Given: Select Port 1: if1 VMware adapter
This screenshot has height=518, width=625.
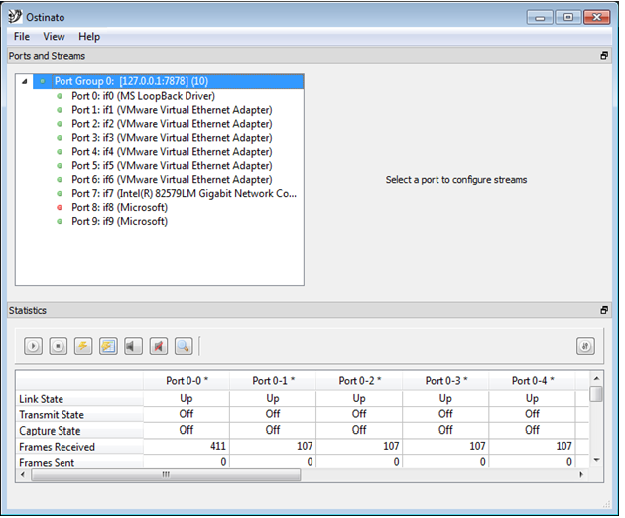Looking at the screenshot, I should click(x=172, y=110).
